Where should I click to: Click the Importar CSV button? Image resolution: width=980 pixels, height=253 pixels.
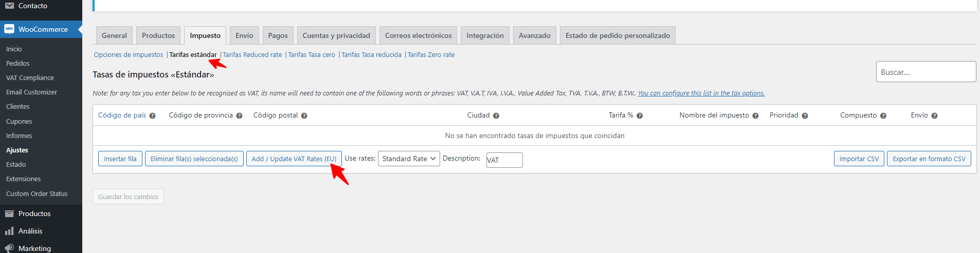tap(859, 159)
